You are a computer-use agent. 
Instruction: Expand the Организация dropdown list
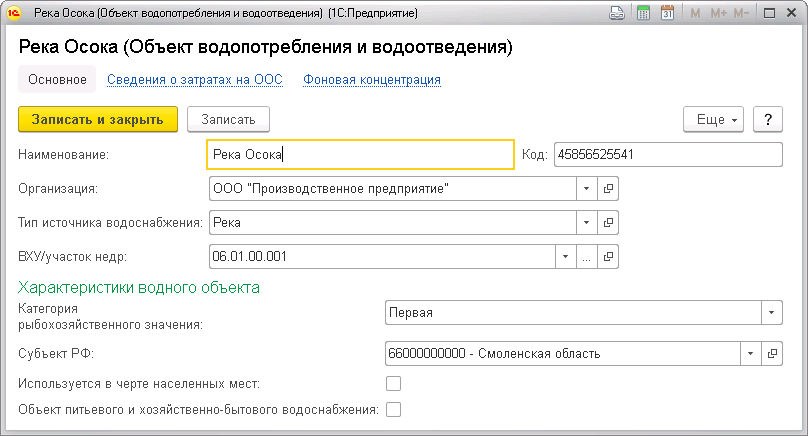pyautogui.click(x=586, y=189)
